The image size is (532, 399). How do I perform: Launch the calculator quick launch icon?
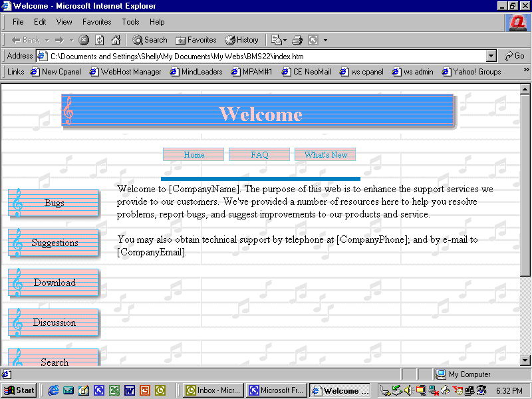coord(68,390)
